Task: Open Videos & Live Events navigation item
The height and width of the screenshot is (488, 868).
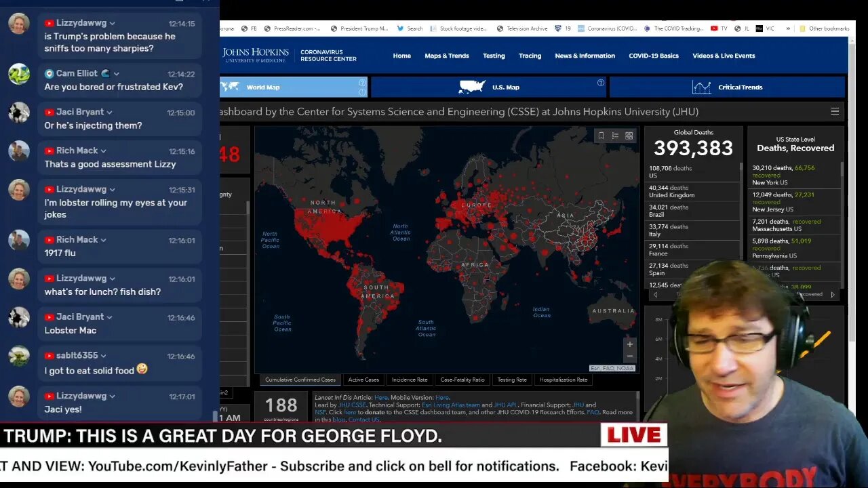Action: [724, 56]
